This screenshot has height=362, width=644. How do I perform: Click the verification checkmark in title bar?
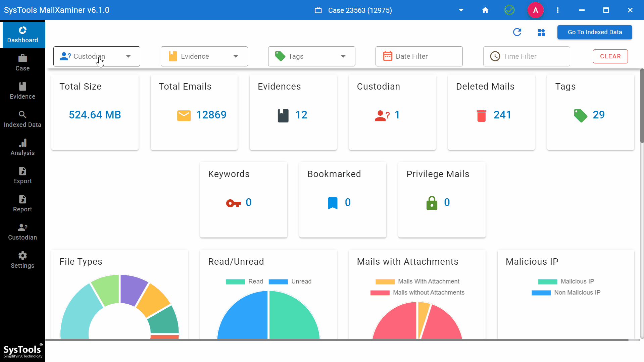[509, 10]
